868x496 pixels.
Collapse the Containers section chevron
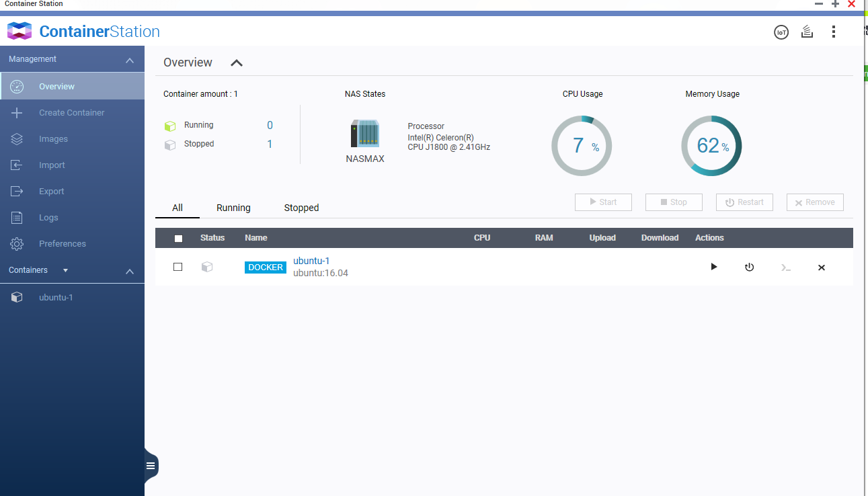(x=130, y=272)
